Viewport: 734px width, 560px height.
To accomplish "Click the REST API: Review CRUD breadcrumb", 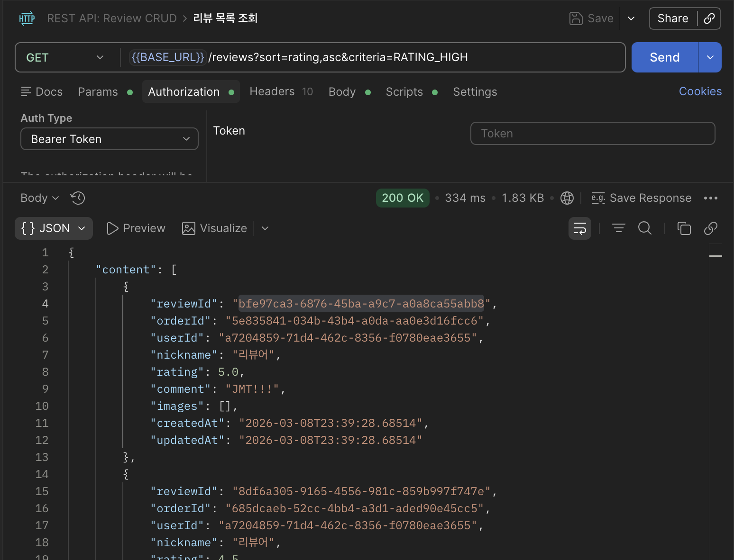I will click(x=112, y=18).
